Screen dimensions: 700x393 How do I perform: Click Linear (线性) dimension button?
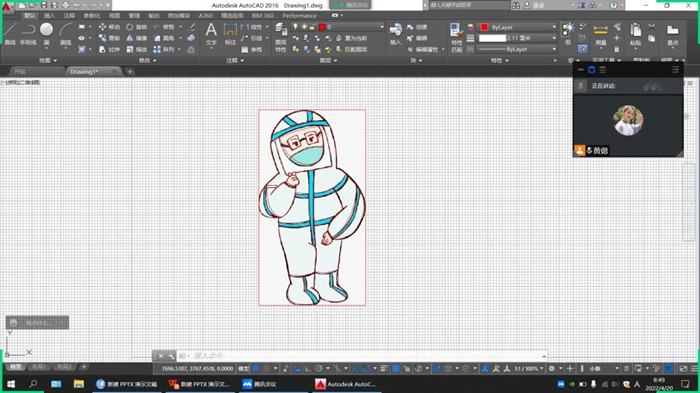coord(251,27)
